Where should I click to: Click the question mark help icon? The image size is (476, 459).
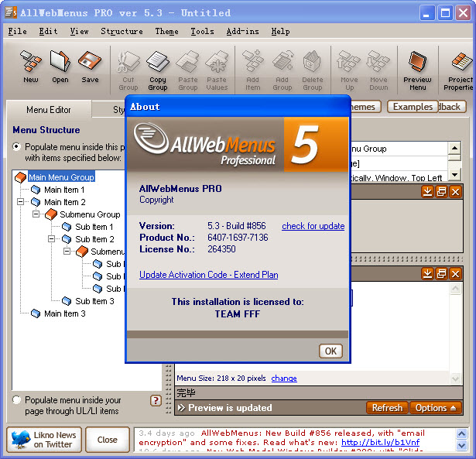[156, 401]
